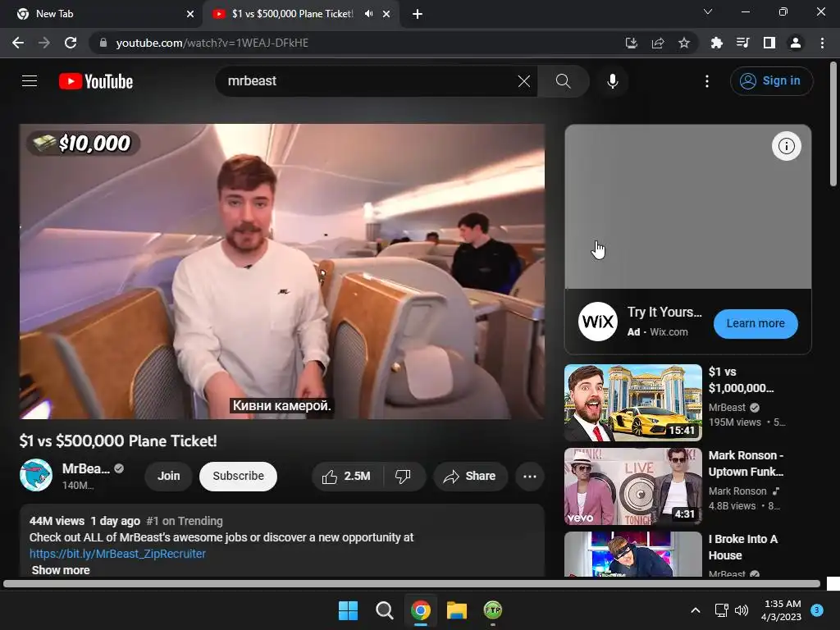
Task: Open the Extensions puzzle icon
Action: pyautogui.click(x=716, y=43)
